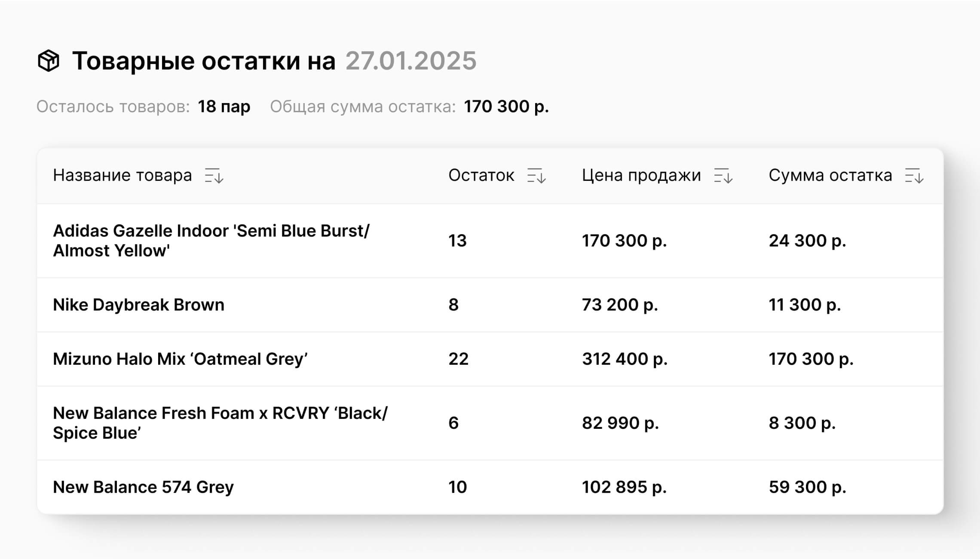Select New Balance Fresh Foam x RCVRY name
The image size is (980, 559).
coord(220,423)
